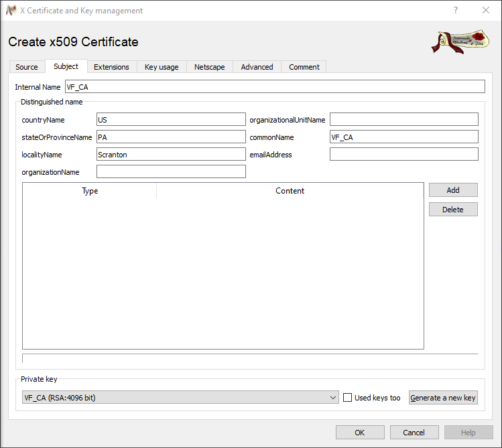Click into the emailAddress field
The image size is (502, 448).
click(x=403, y=155)
